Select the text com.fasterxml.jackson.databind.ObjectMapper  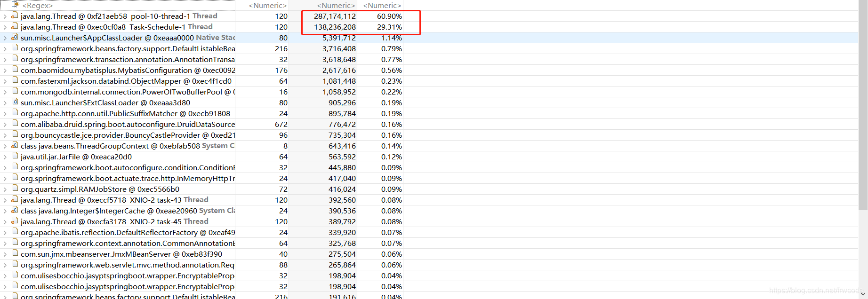tap(101, 81)
